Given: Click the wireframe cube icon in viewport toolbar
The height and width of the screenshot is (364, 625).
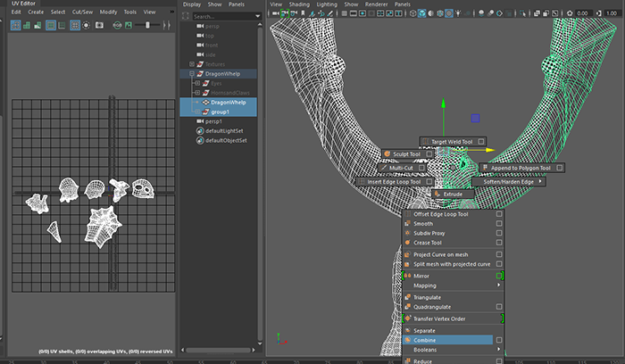Looking at the screenshot, I should (412, 14).
